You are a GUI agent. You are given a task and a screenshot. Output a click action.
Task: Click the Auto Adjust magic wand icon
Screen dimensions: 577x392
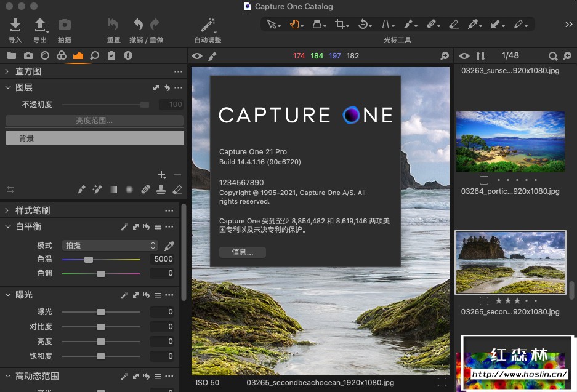pyautogui.click(x=208, y=25)
